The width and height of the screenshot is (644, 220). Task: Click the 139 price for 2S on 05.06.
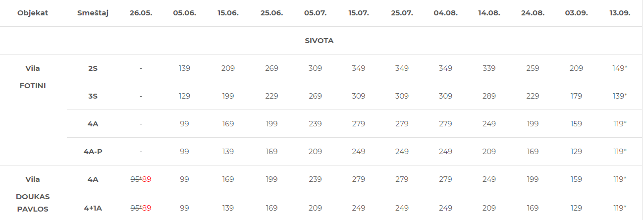coord(184,68)
